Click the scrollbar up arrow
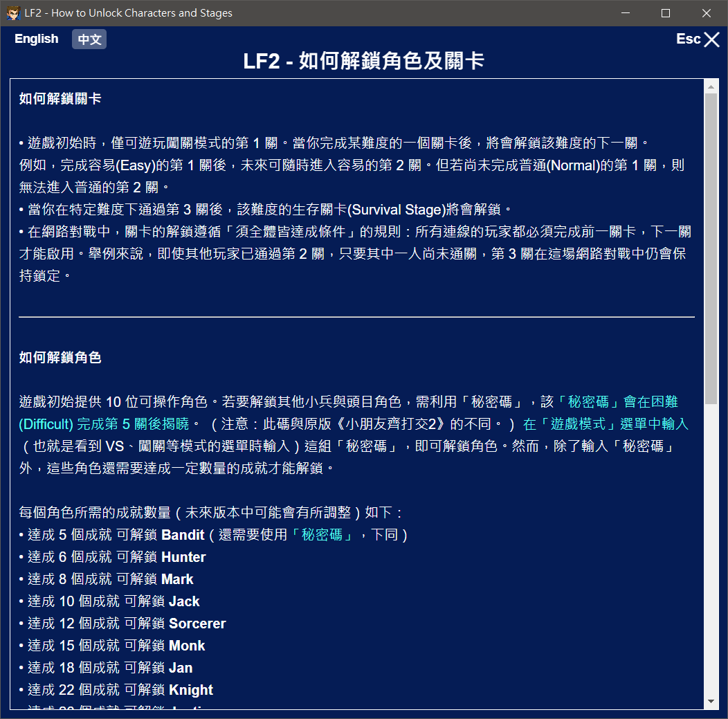This screenshot has width=728, height=719. click(711, 87)
